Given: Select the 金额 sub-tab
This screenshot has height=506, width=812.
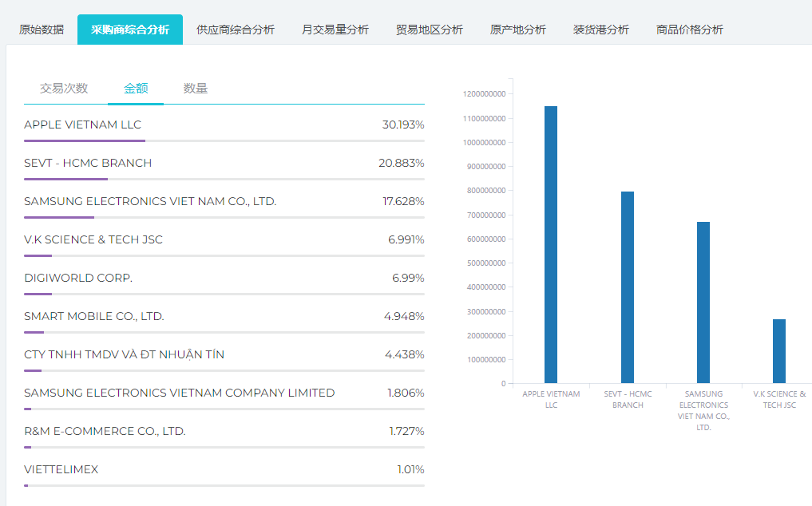Looking at the screenshot, I should (136, 89).
